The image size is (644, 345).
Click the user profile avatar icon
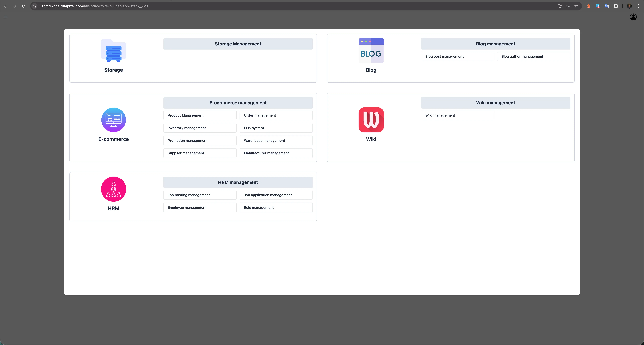633,17
